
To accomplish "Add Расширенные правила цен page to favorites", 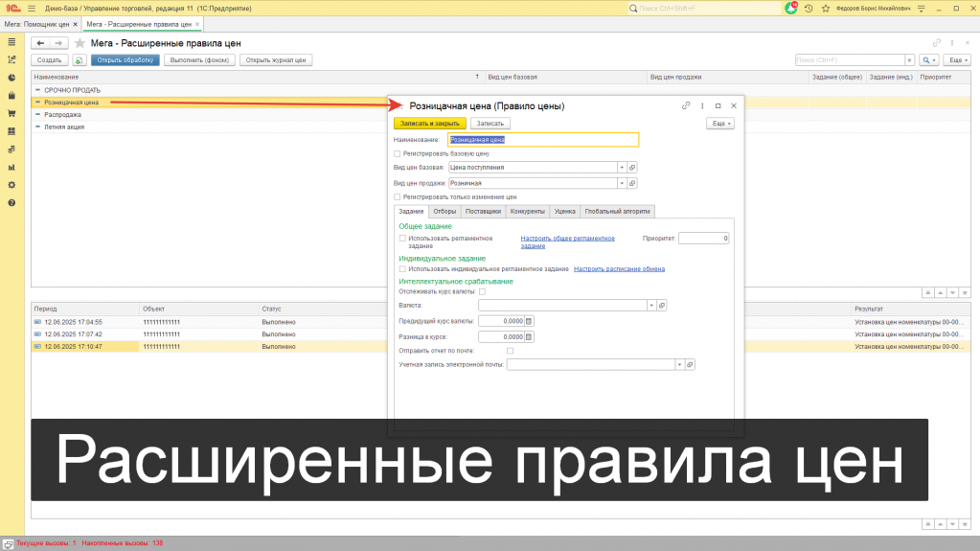I will [80, 43].
